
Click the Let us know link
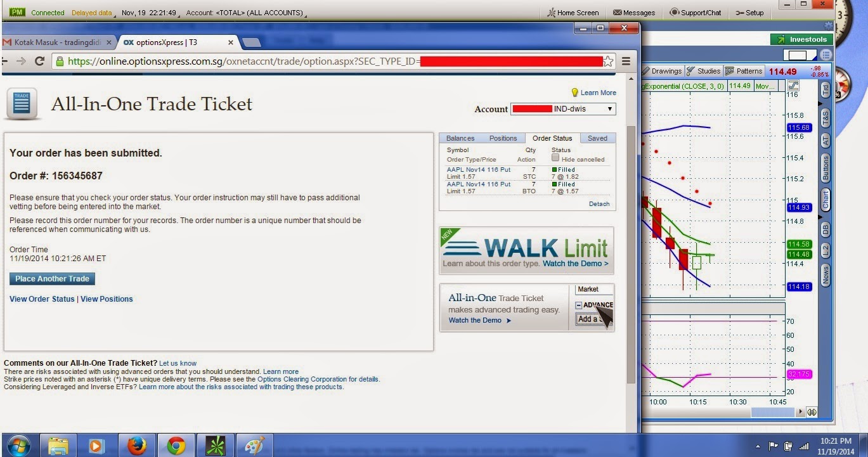(178, 363)
